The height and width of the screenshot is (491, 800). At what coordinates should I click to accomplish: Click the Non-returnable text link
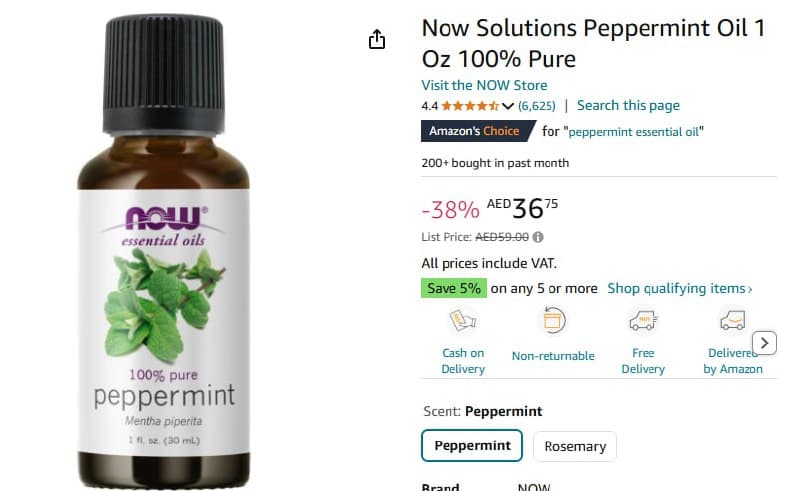coord(553,356)
